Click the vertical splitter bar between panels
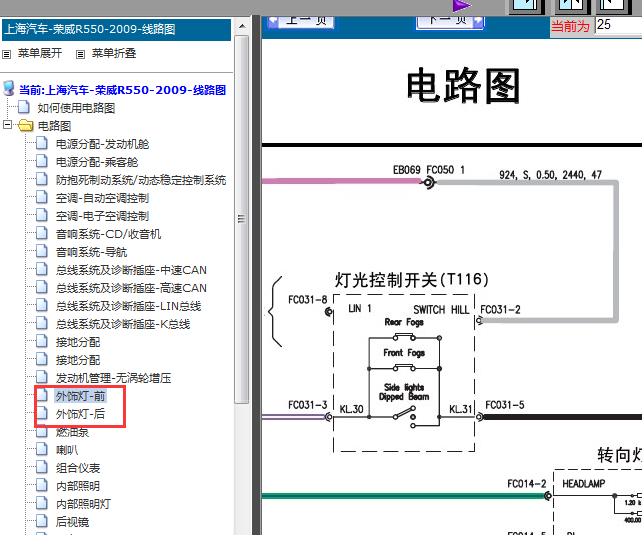642x535 pixels. tap(257, 274)
